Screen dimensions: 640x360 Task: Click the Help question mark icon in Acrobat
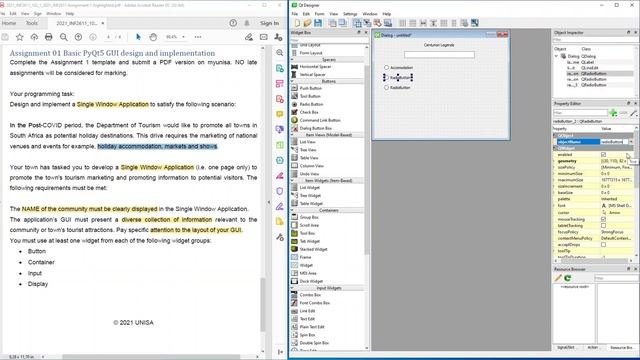coord(233,23)
